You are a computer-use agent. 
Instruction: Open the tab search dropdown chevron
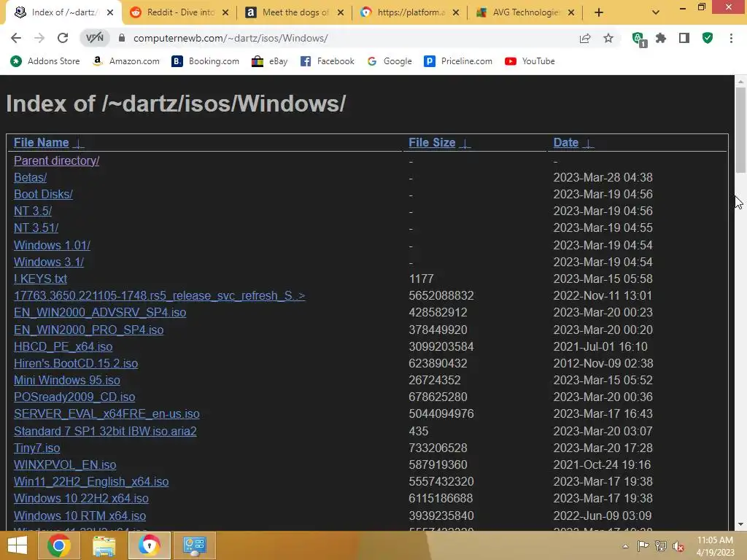point(656,12)
